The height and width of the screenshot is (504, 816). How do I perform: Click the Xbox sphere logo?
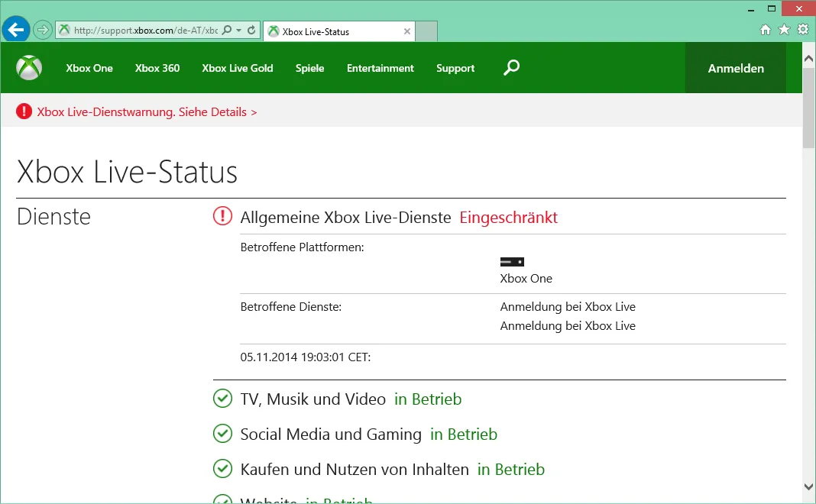tap(29, 68)
